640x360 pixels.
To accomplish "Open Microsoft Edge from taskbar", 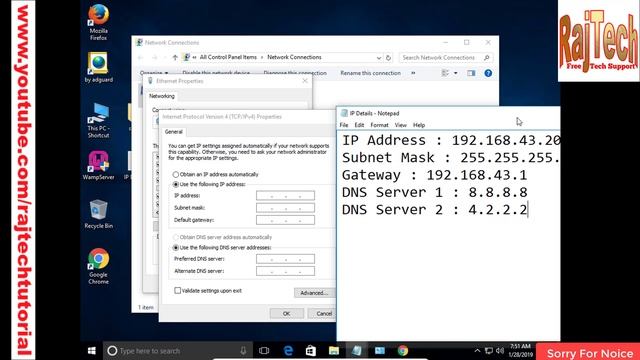I will 288,351.
